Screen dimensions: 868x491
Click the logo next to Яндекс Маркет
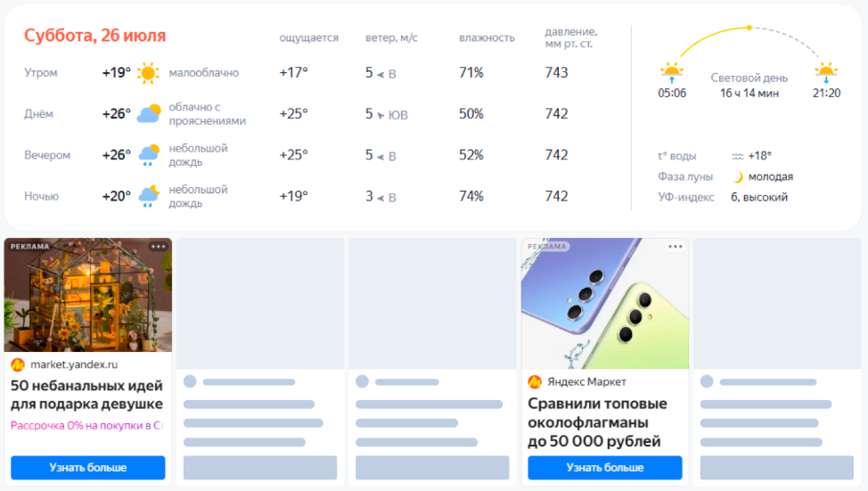pos(535,381)
